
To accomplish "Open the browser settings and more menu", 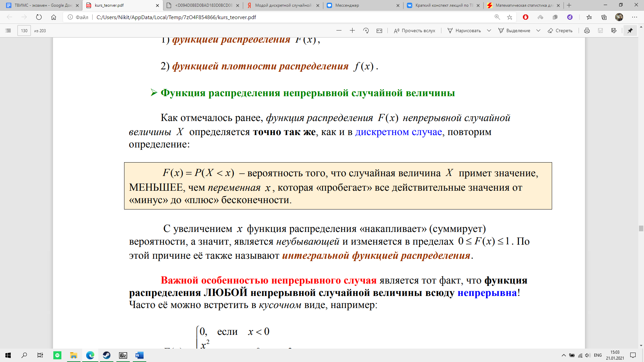I will point(634,17).
